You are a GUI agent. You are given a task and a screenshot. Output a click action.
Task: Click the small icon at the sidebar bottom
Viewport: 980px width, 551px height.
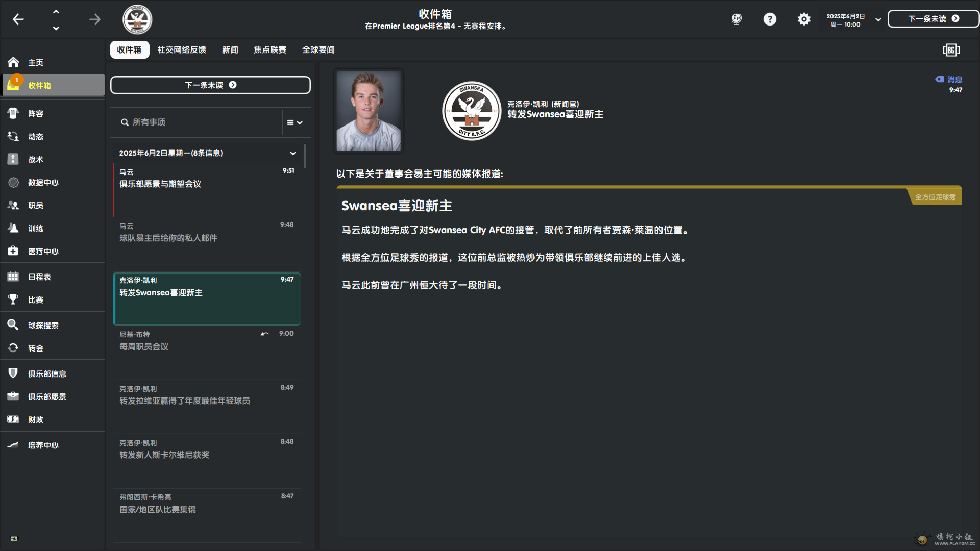click(14, 538)
